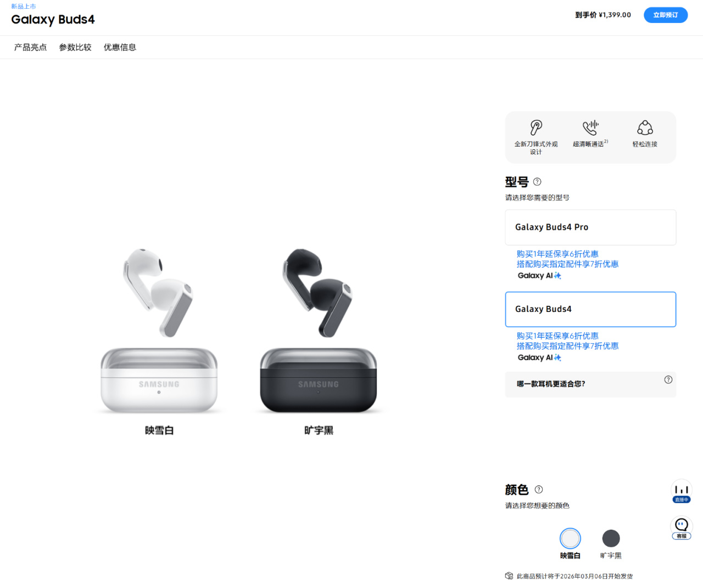
Task: Click the 立即预订 pre-order button
Action: tap(666, 15)
